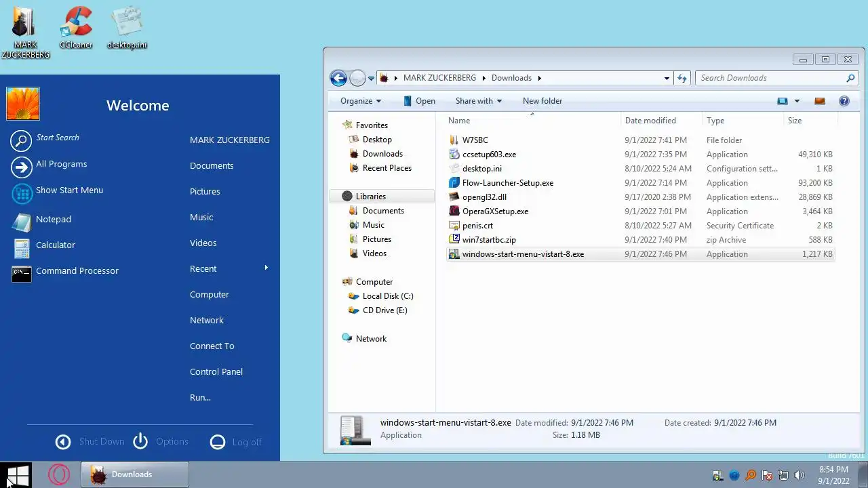Open Opera GX from the taskbar
The image size is (868, 488).
59,474
